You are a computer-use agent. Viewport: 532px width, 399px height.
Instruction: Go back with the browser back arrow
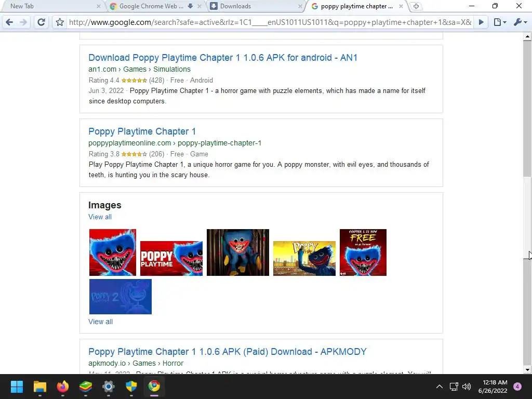tap(9, 22)
